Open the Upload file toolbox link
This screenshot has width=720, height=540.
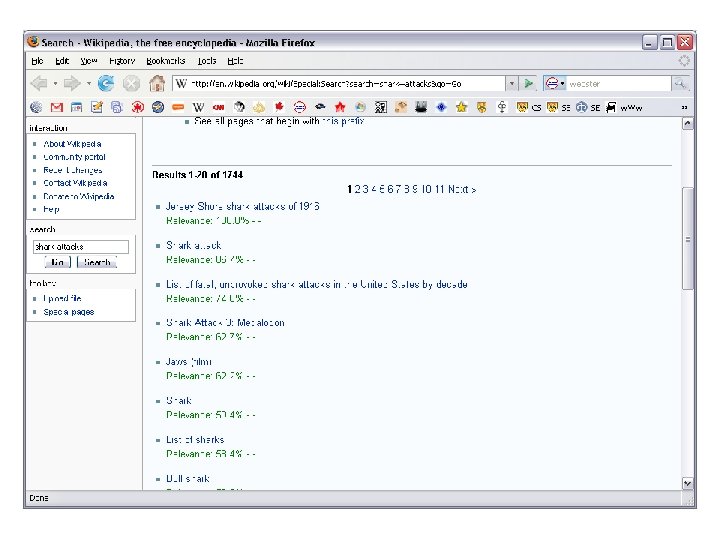click(62, 298)
